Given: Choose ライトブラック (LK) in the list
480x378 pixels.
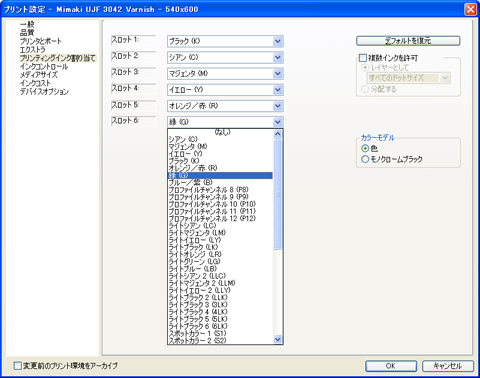Looking at the screenshot, I should pos(220,247).
